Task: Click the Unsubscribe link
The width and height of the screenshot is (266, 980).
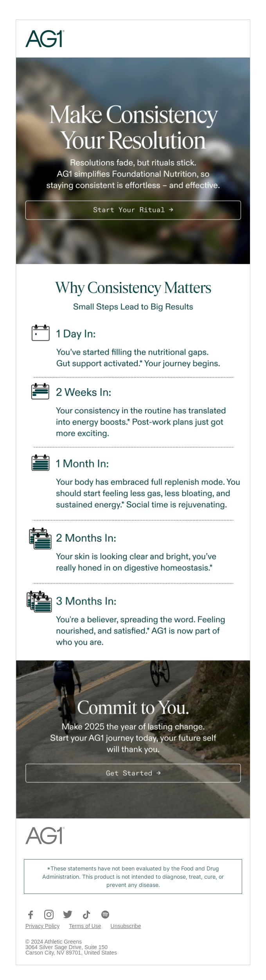Action: [126, 926]
